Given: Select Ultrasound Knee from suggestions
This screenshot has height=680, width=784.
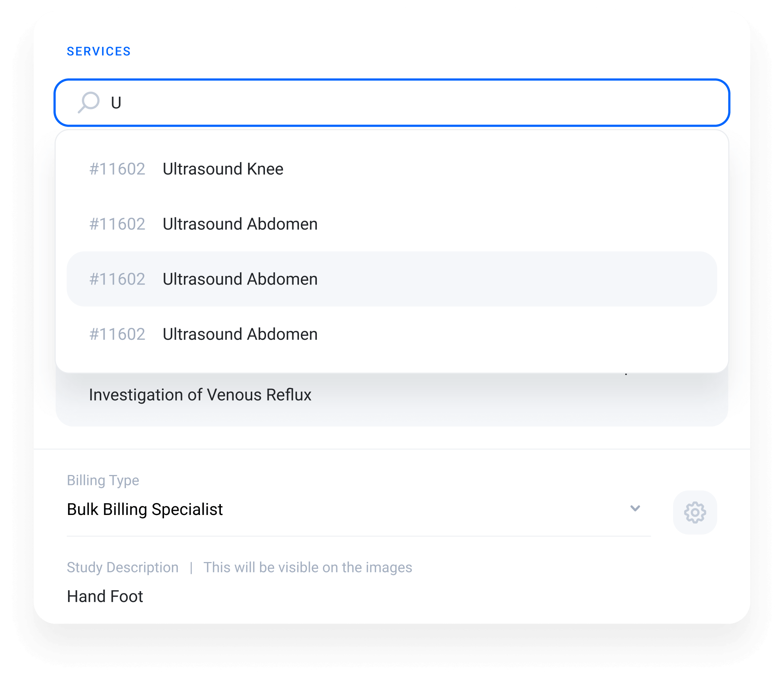Looking at the screenshot, I should click(223, 169).
